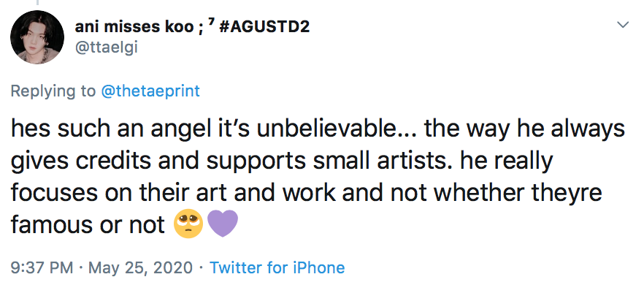Click the May 25, 2020 date
644x285 pixels.
tap(140, 267)
